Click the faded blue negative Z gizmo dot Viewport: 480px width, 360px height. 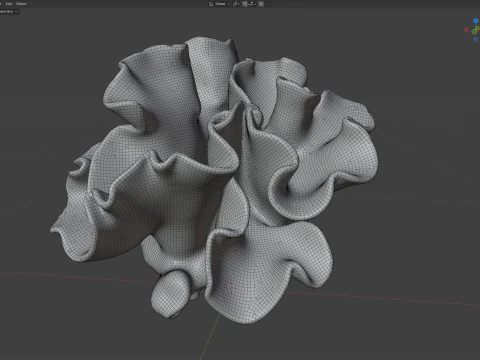(x=475, y=39)
